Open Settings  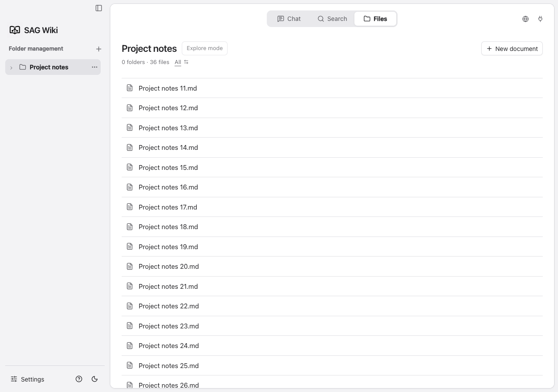pyautogui.click(x=27, y=379)
